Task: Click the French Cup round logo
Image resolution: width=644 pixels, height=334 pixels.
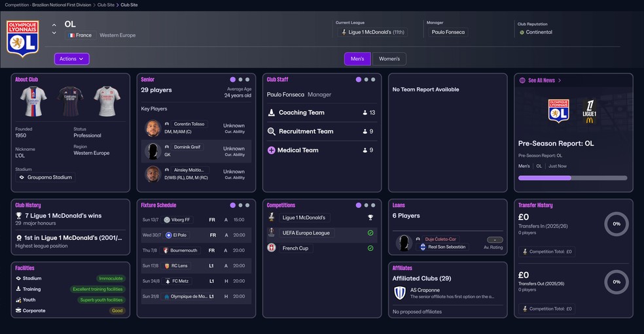Action: coord(272,248)
